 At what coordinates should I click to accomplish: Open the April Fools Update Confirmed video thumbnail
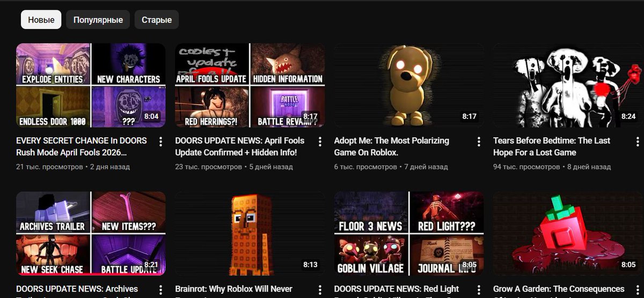pyautogui.click(x=250, y=85)
